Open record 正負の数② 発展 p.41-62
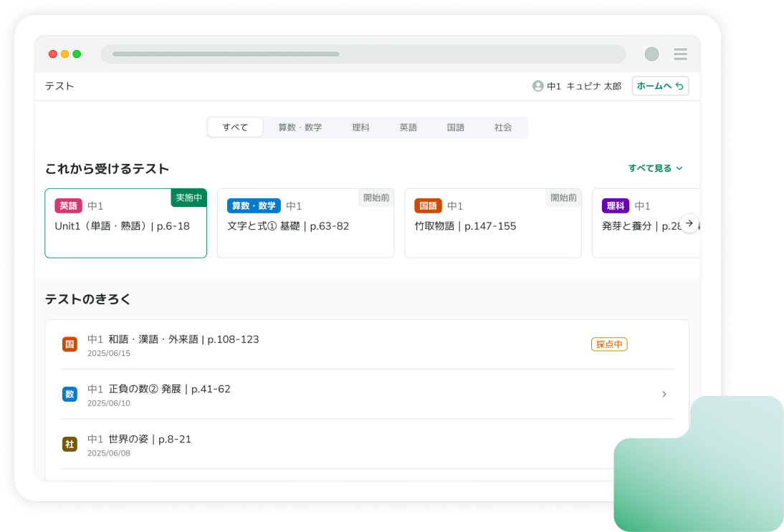Screen dimensions: 784x532 367,394
